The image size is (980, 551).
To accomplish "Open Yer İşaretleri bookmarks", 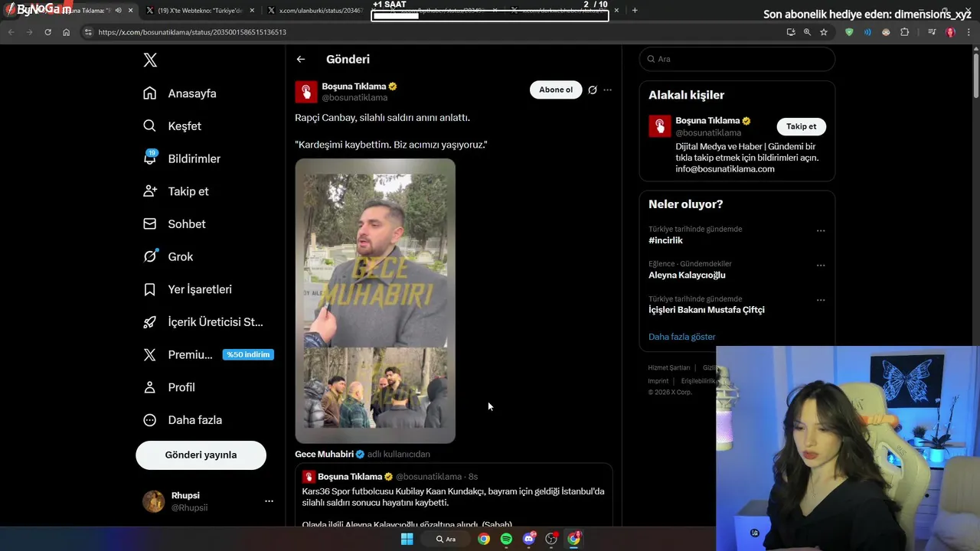I will [187, 289].
